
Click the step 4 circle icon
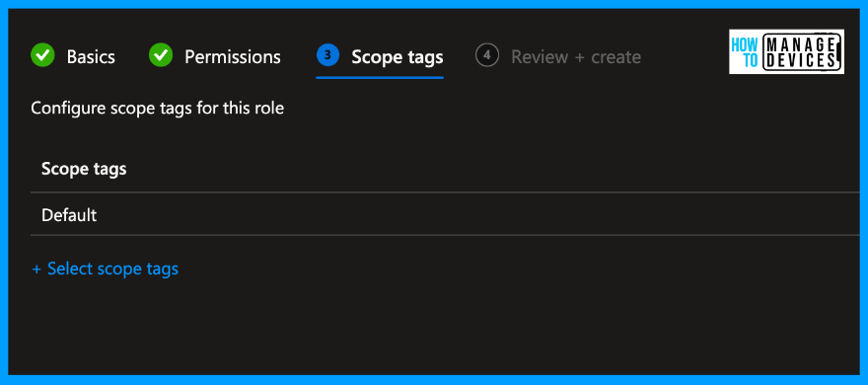487,55
